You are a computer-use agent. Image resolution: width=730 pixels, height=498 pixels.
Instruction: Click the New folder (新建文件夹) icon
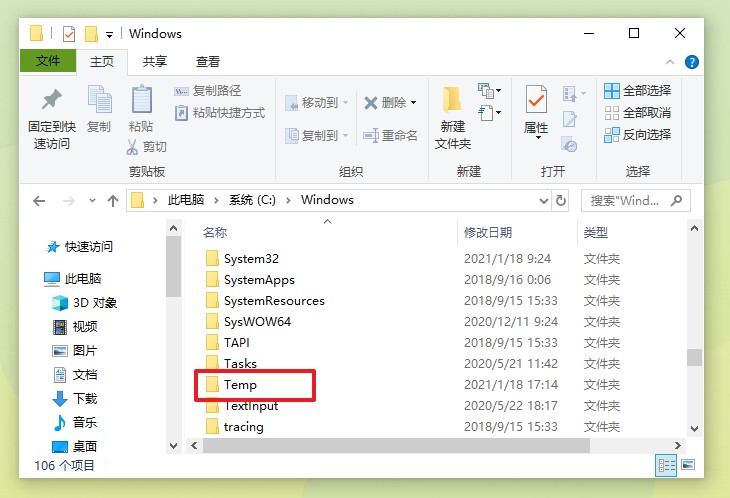pyautogui.click(x=452, y=100)
